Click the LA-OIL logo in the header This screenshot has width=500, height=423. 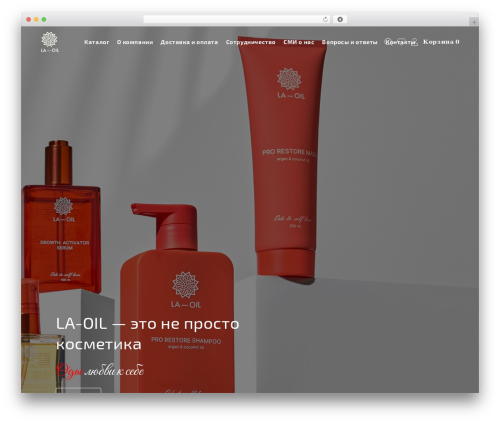pos(50,42)
